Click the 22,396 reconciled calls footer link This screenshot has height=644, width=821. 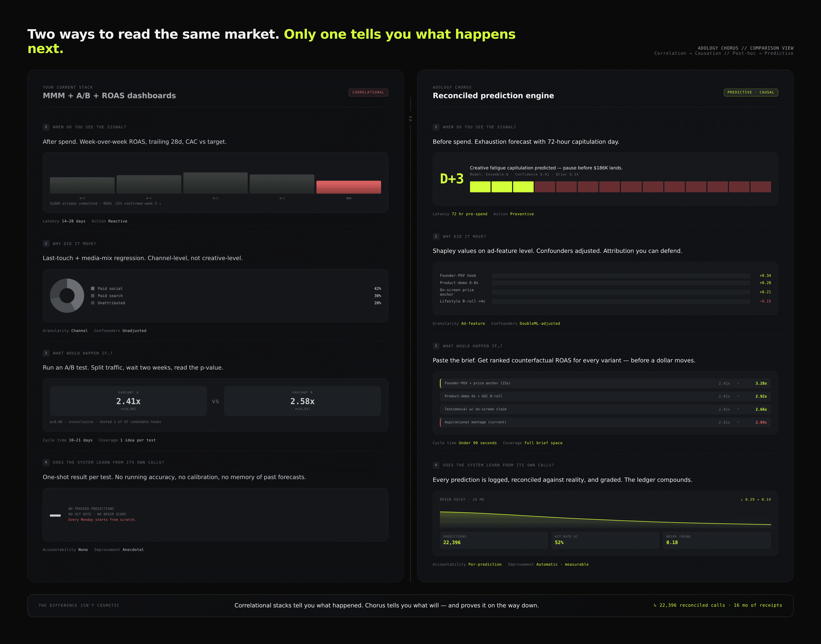point(718,605)
